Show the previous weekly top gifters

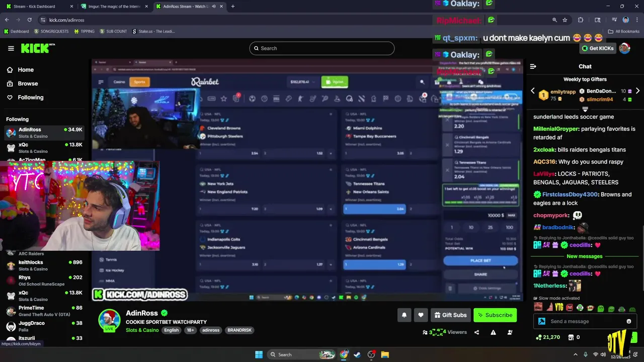pyautogui.click(x=533, y=91)
